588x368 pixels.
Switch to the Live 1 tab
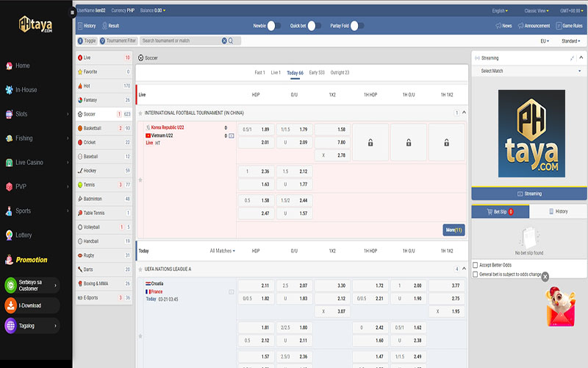click(276, 72)
